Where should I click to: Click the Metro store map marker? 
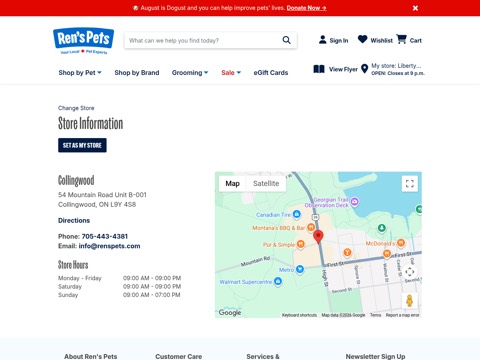click(300, 269)
